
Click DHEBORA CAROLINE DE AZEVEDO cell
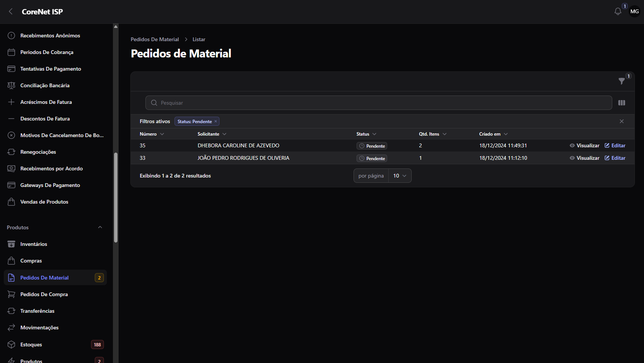pos(238,145)
